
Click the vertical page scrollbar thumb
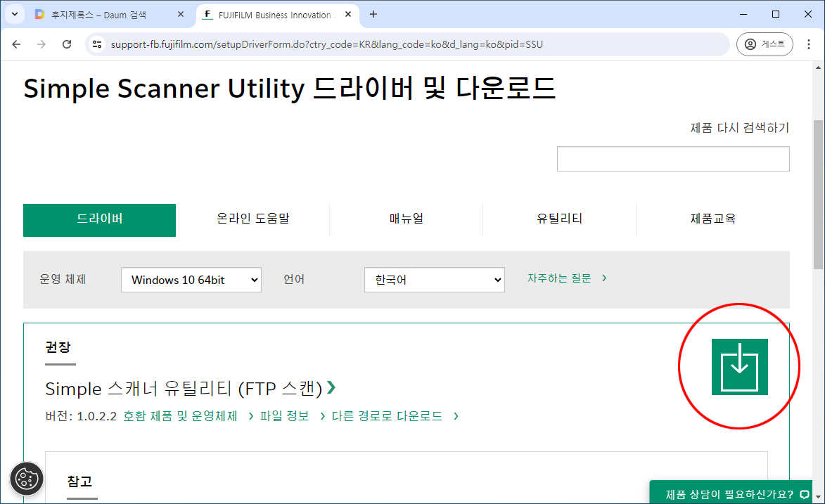tap(818, 195)
